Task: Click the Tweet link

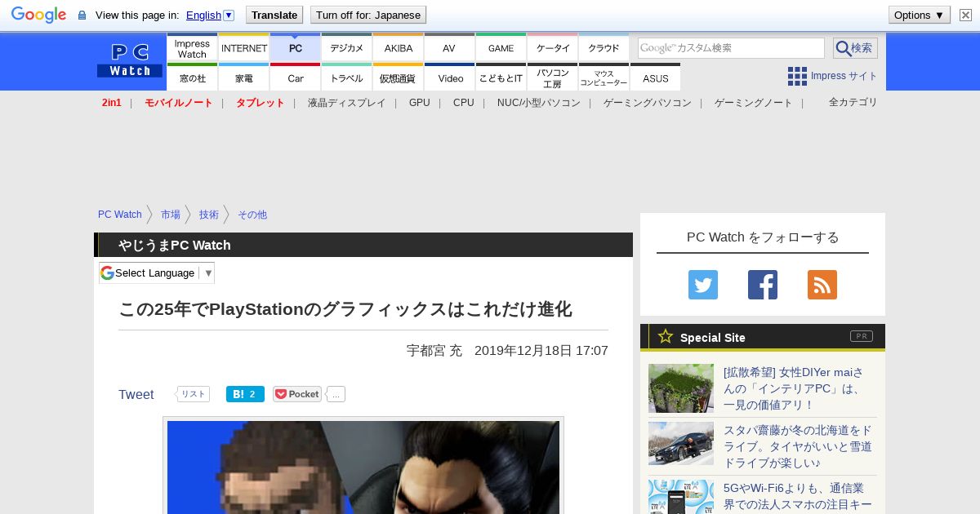Action: click(136, 395)
